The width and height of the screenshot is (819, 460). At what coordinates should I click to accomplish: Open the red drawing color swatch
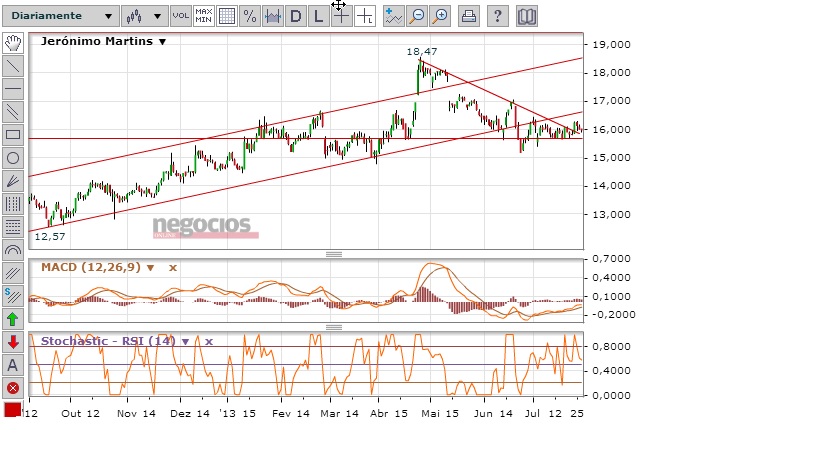13,409
